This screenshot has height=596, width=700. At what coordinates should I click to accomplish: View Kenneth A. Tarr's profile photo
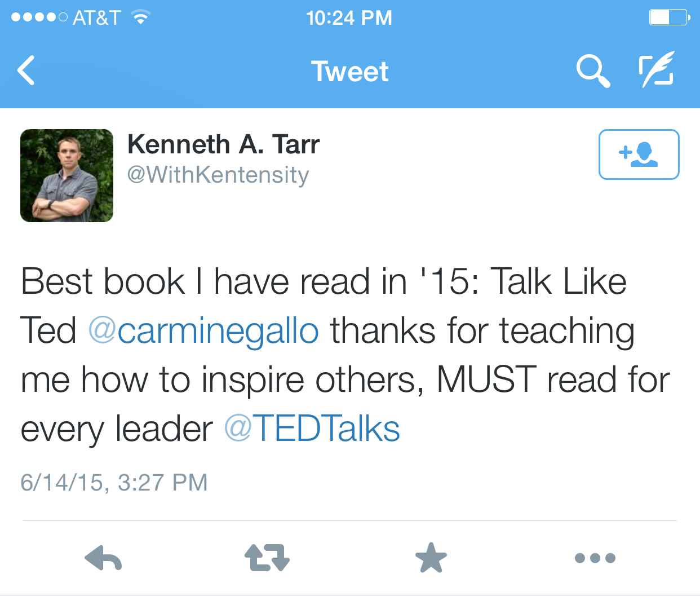(67, 175)
